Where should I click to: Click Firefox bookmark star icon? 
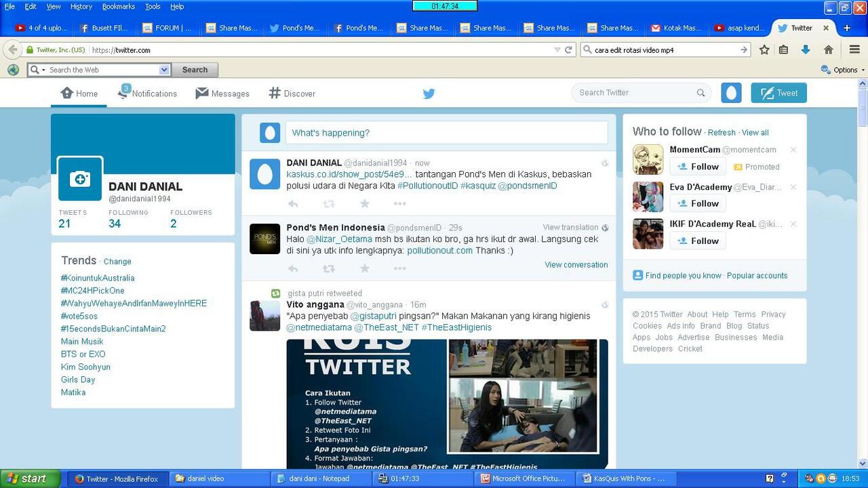[x=764, y=49]
